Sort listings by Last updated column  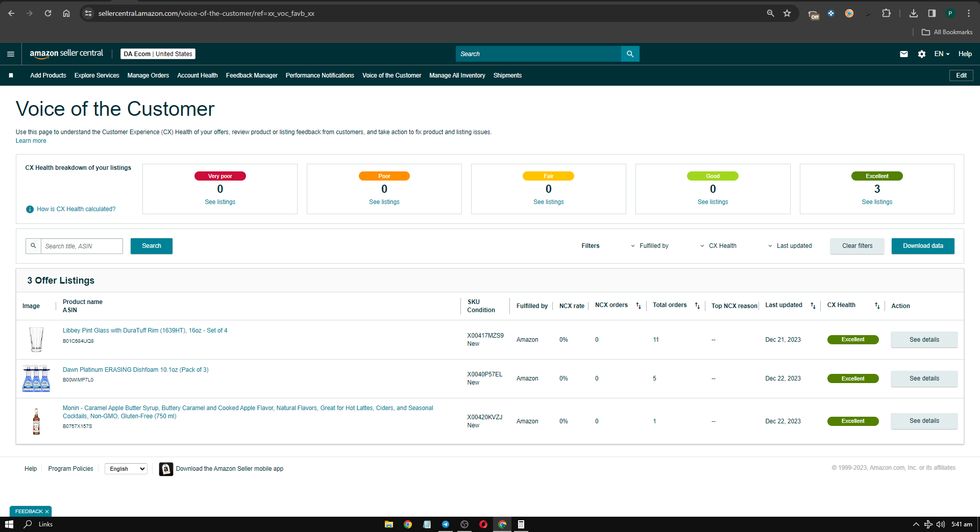click(813, 306)
